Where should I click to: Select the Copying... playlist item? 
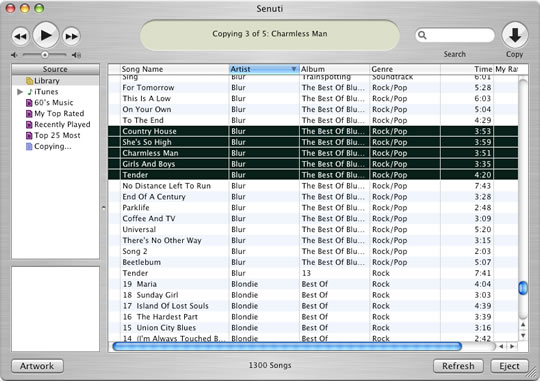(53, 146)
